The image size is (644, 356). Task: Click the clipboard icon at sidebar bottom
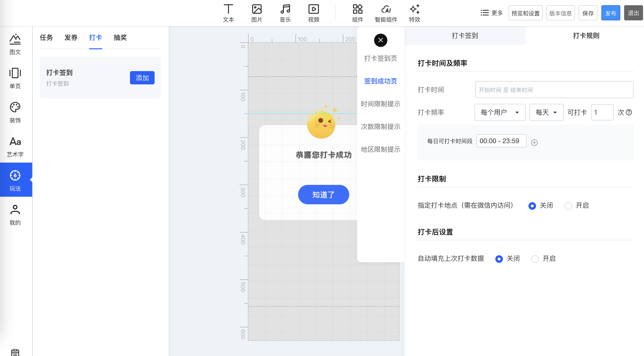tap(15, 352)
